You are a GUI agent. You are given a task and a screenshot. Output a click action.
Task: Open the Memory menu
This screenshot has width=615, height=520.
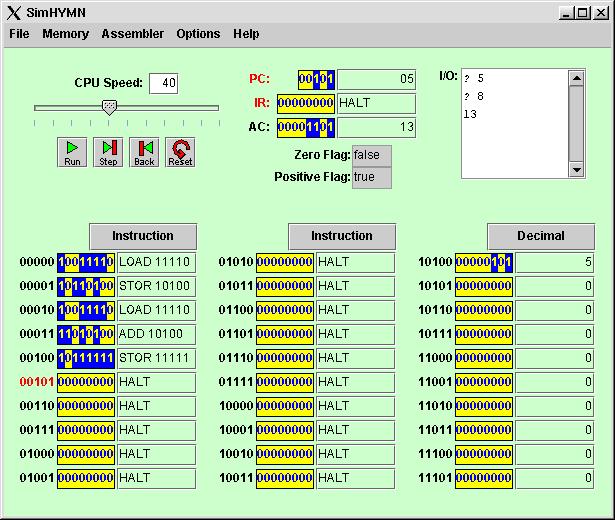pyautogui.click(x=66, y=34)
